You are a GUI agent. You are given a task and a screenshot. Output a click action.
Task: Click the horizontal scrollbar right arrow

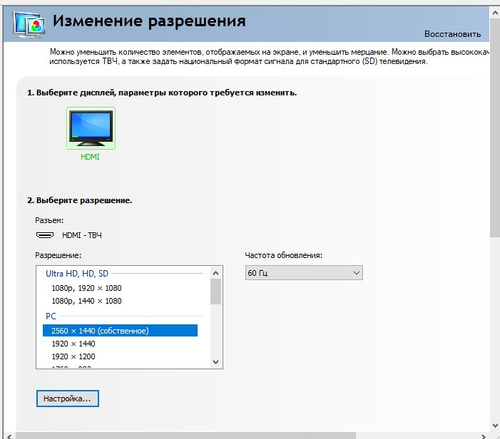click(x=484, y=436)
